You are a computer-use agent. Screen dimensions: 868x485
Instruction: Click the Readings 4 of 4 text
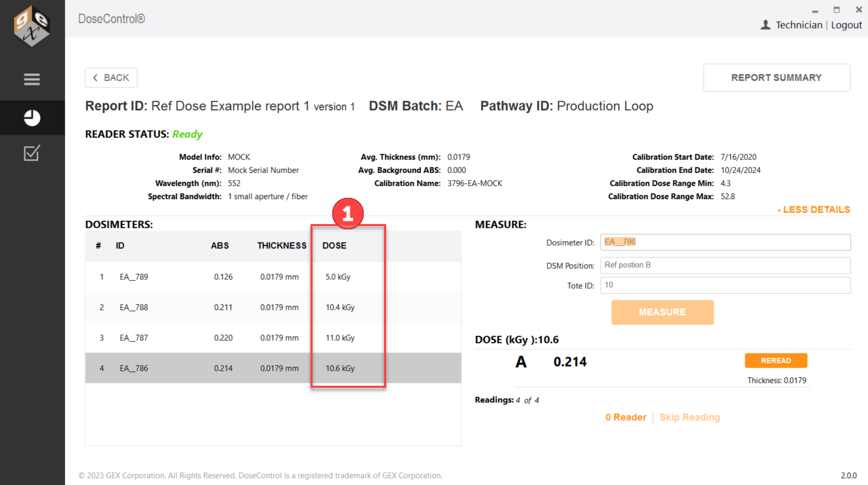[x=507, y=400]
